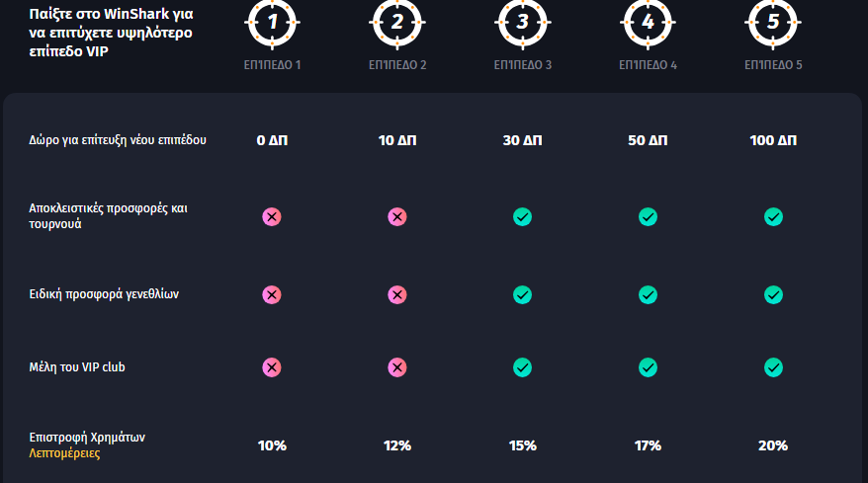Click the 30 ΔΠ gift value
Screen dimensions: 868x483
[x=523, y=140]
